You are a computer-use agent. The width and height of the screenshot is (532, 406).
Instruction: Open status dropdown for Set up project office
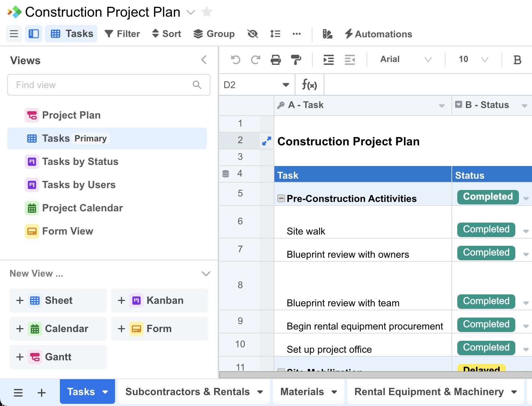[x=526, y=349]
